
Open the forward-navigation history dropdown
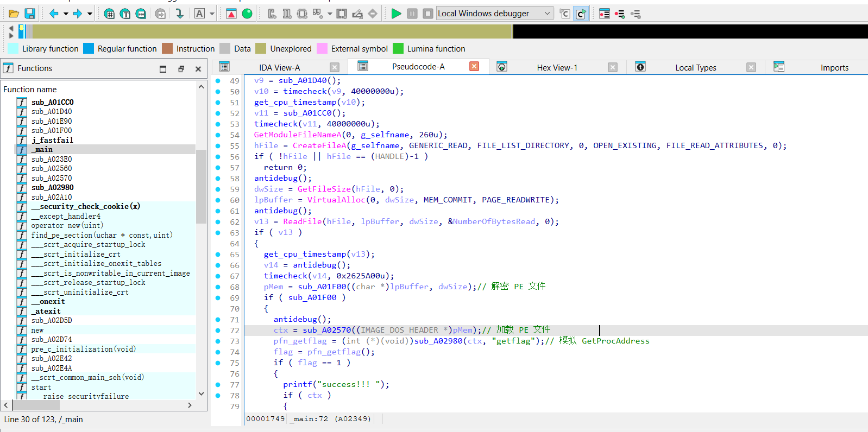(90, 14)
